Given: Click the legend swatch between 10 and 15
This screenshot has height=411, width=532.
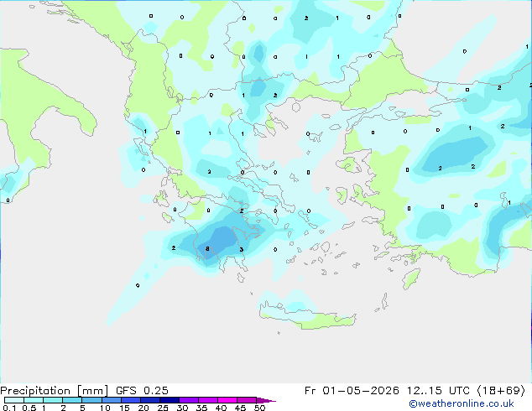Looking at the screenshot, I should click(x=112, y=400).
